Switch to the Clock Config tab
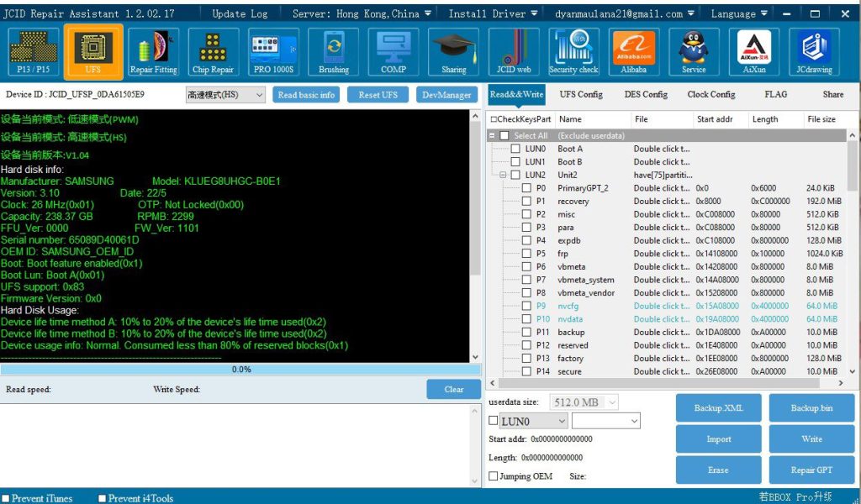The image size is (861, 504). click(711, 95)
